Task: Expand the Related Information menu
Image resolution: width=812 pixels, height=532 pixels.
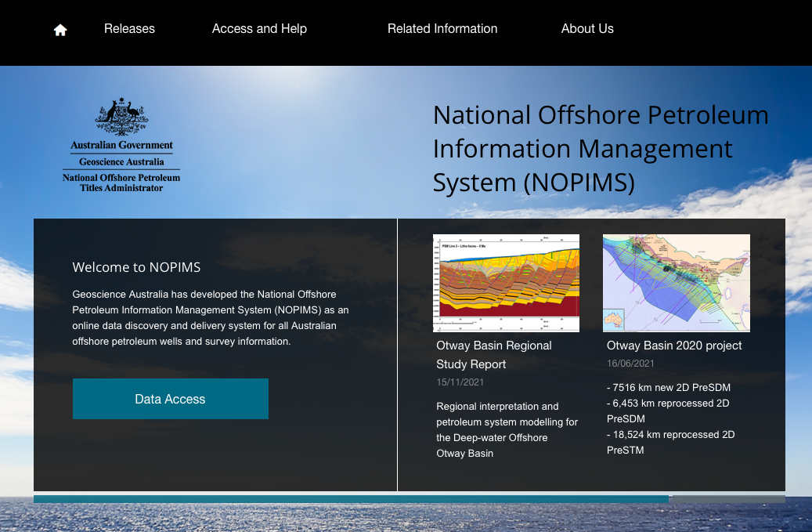Action: tap(442, 29)
